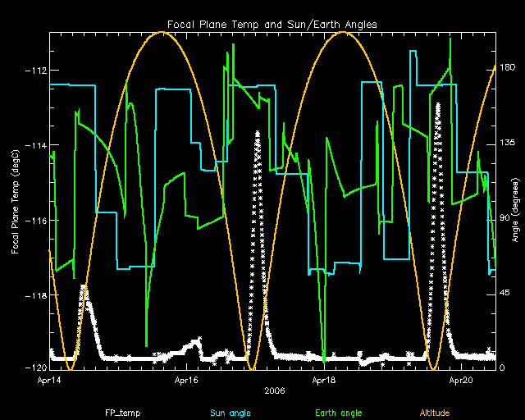This screenshot has width=525, height=420.
Task: Click the 180 right axis tick label
Action: (509, 69)
